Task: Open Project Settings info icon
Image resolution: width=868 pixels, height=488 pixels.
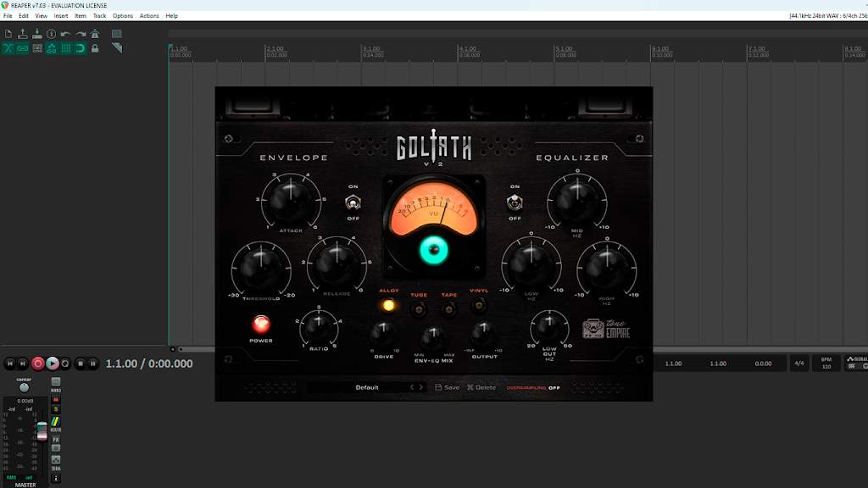Action: coord(52,34)
